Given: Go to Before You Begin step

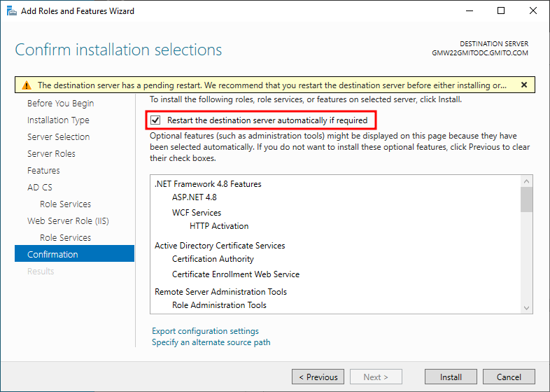Looking at the screenshot, I should [61, 103].
